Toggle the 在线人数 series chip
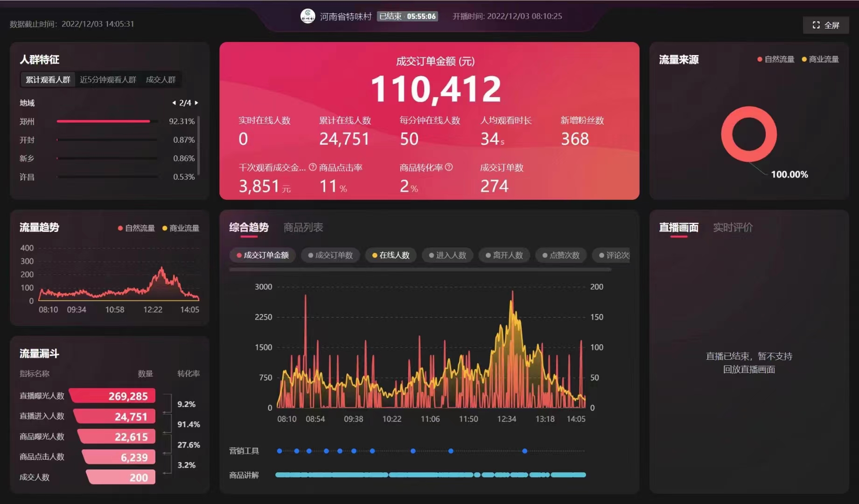Screen dimensions: 859x504 391,255
